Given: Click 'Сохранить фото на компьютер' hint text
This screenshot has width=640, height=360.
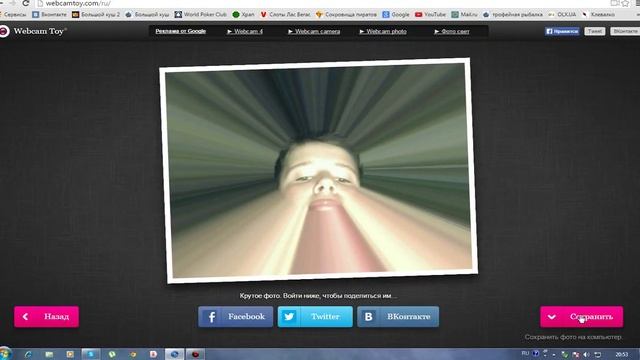Looking at the screenshot, I should pos(574,337).
